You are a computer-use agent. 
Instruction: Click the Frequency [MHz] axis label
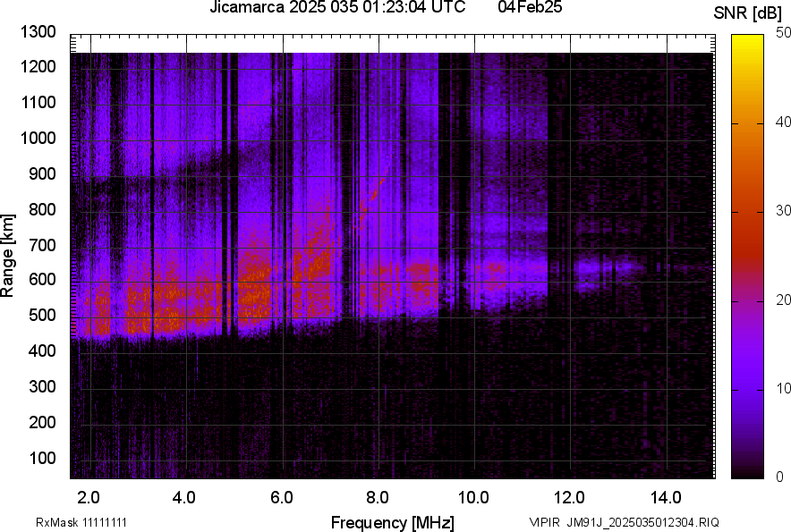point(392,522)
